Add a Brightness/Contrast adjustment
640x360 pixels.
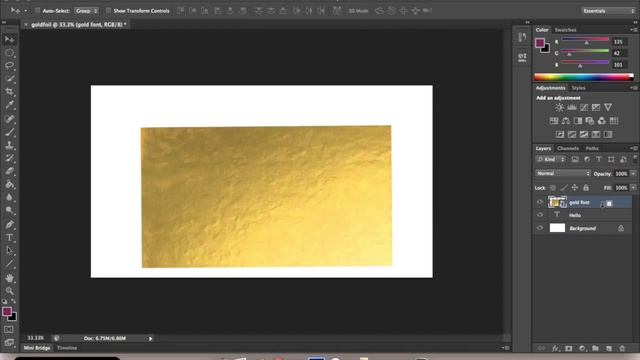[559, 107]
